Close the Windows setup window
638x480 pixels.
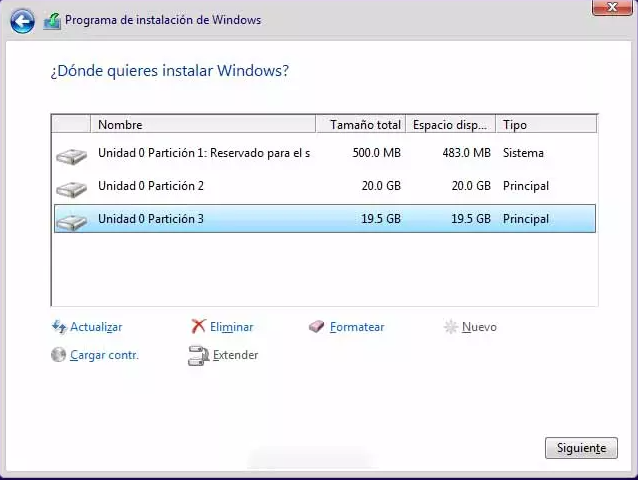[x=612, y=7]
